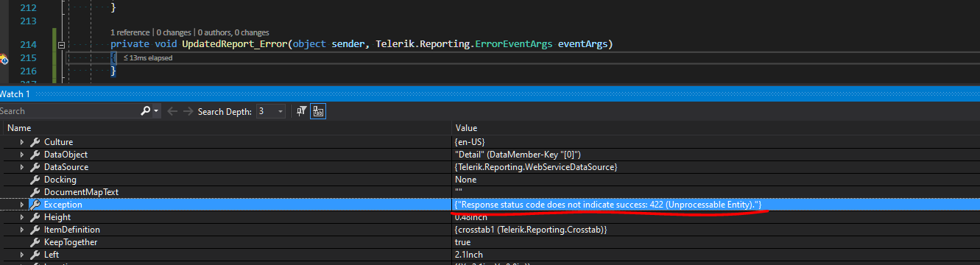The height and width of the screenshot is (265, 980).
Task: Click the wrench icon beside Docking
Action: click(35, 180)
